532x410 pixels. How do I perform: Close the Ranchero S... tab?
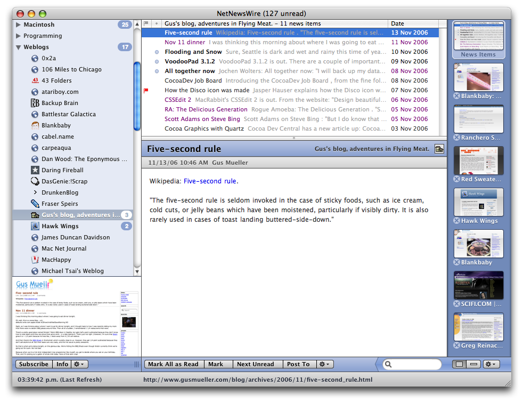(x=457, y=138)
